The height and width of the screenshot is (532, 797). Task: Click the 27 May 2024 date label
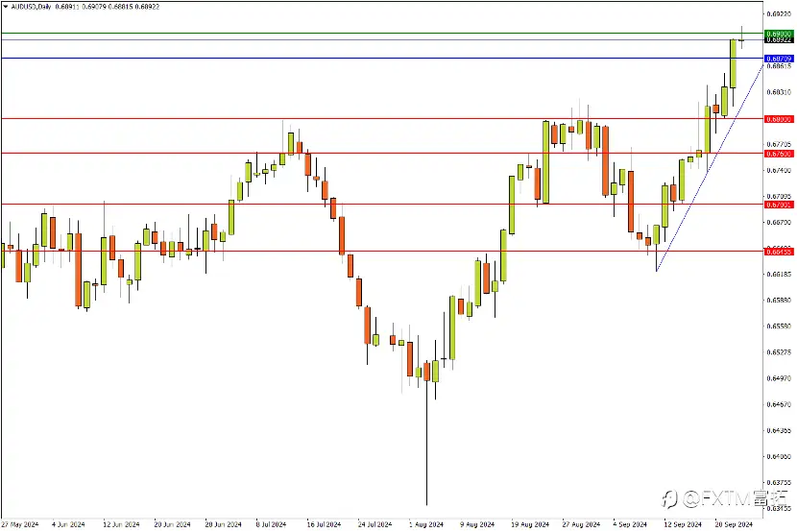[x=20, y=524]
